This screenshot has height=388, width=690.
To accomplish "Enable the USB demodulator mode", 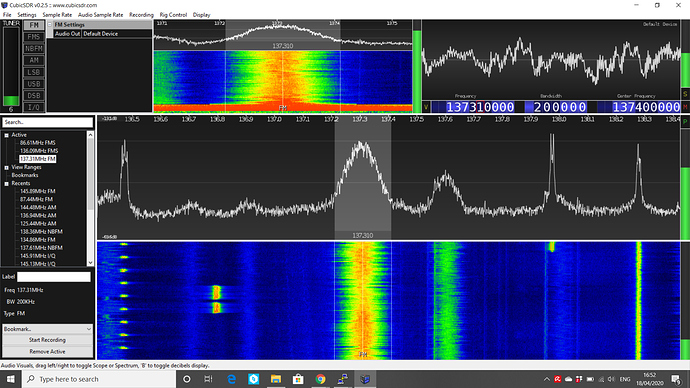I will pyautogui.click(x=34, y=84).
